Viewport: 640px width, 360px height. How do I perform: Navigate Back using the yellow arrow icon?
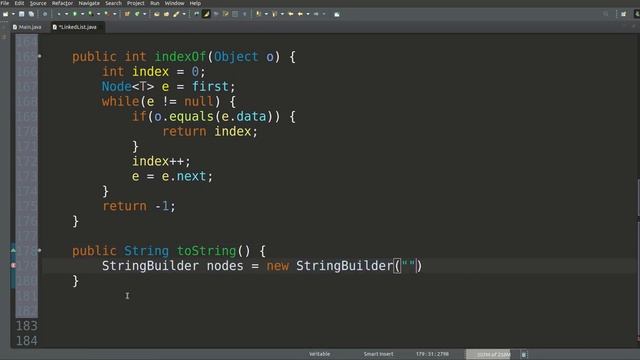300,14
